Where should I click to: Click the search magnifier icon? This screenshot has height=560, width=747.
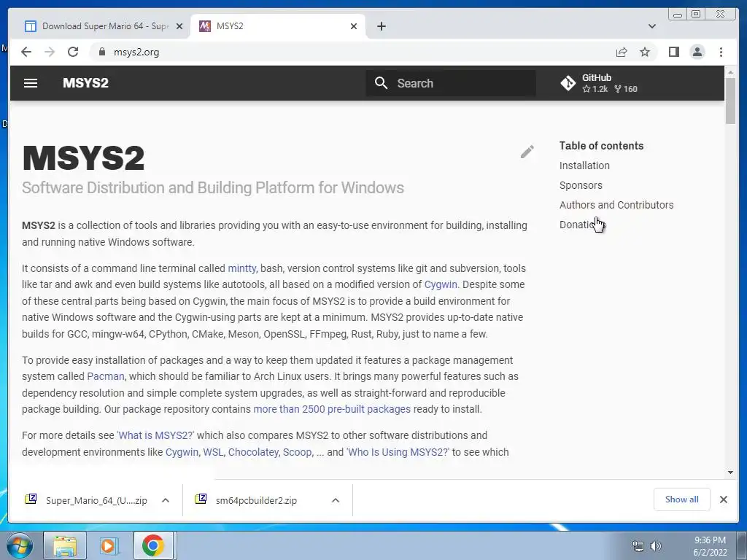pos(381,83)
